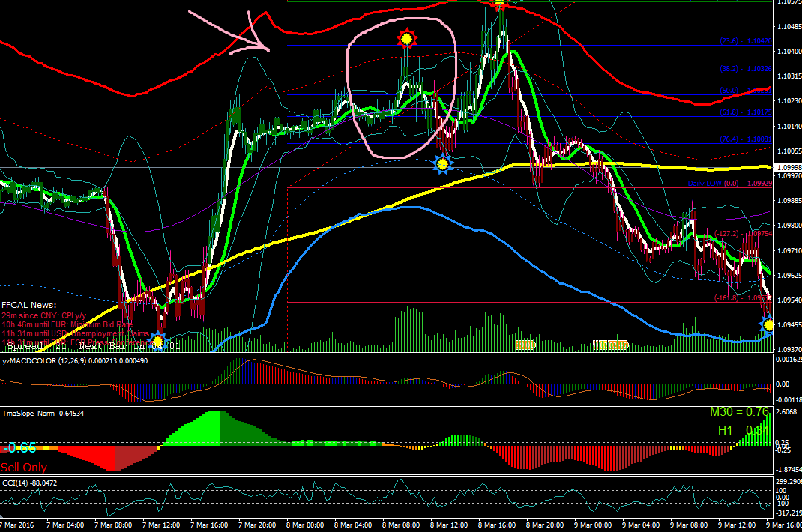Click the 1.10315 price scale label
Viewport: 802px width, 532px height.
[x=789, y=76]
